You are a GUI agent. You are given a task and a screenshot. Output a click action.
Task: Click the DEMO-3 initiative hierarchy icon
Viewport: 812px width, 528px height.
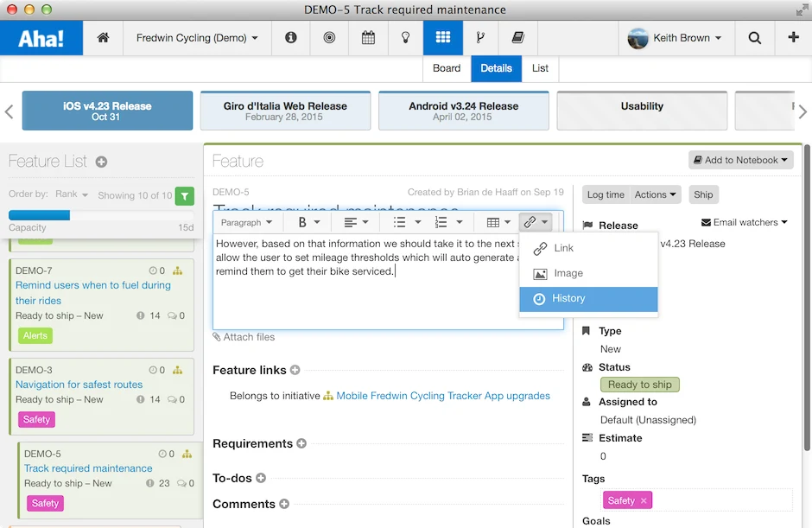[x=178, y=370]
